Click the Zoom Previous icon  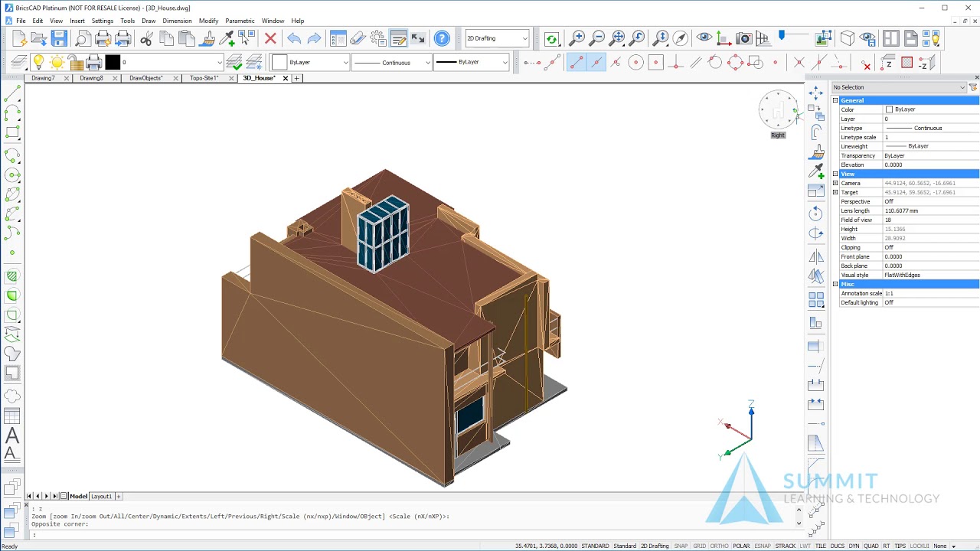638,37
